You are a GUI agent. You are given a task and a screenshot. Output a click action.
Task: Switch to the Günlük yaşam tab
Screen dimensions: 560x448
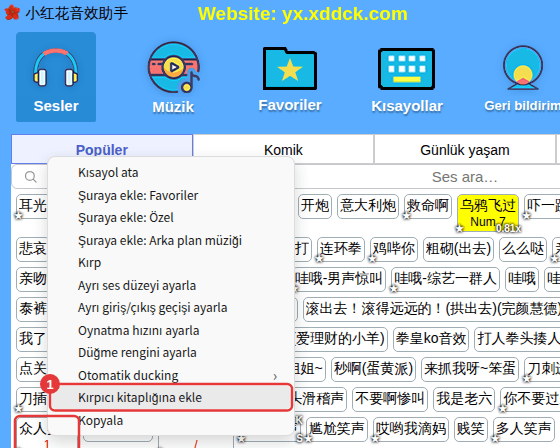point(465,150)
